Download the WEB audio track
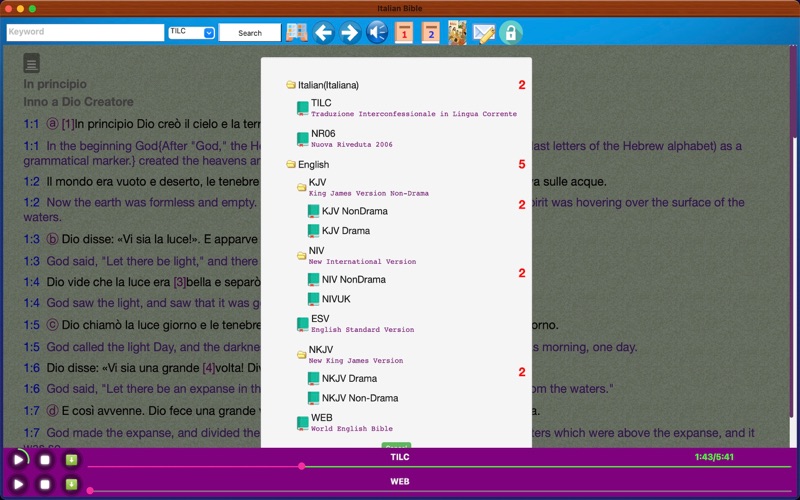 [71, 484]
